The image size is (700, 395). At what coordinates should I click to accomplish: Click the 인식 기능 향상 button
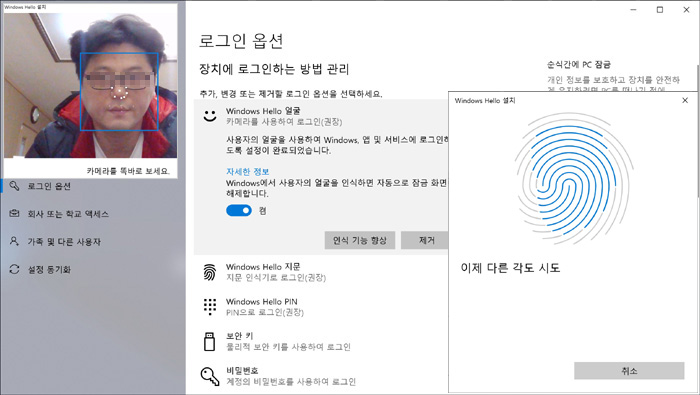tap(359, 240)
